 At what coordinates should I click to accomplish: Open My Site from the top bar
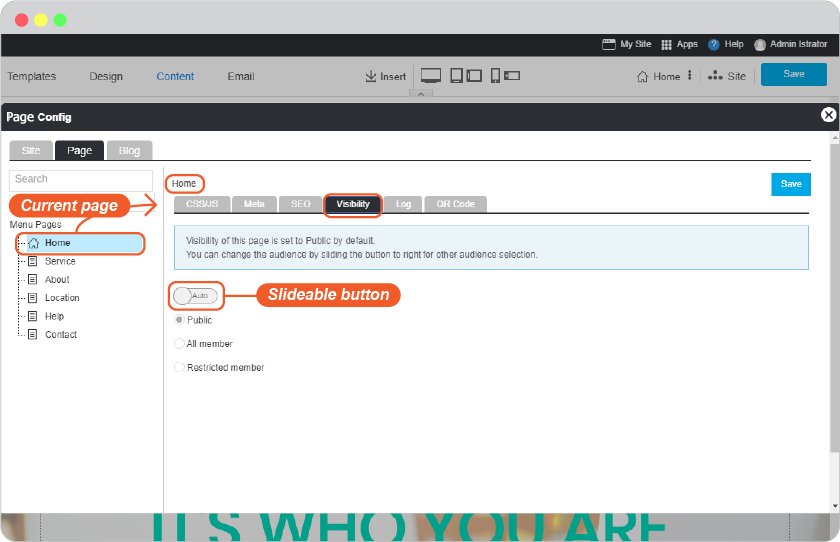pyautogui.click(x=626, y=44)
